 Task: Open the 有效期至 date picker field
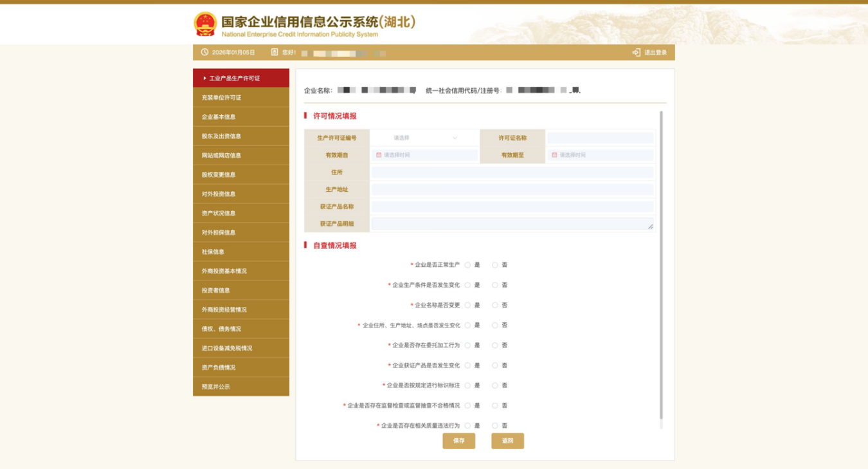pos(603,155)
